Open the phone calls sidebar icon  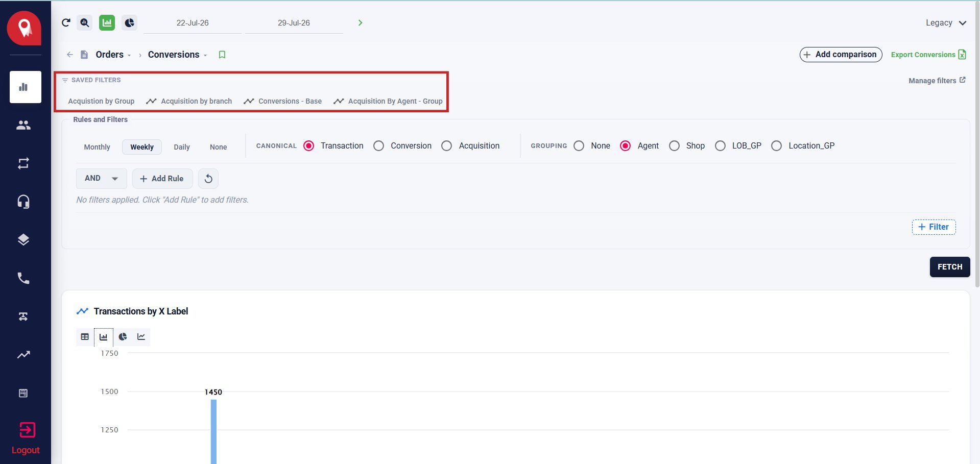(23, 278)
